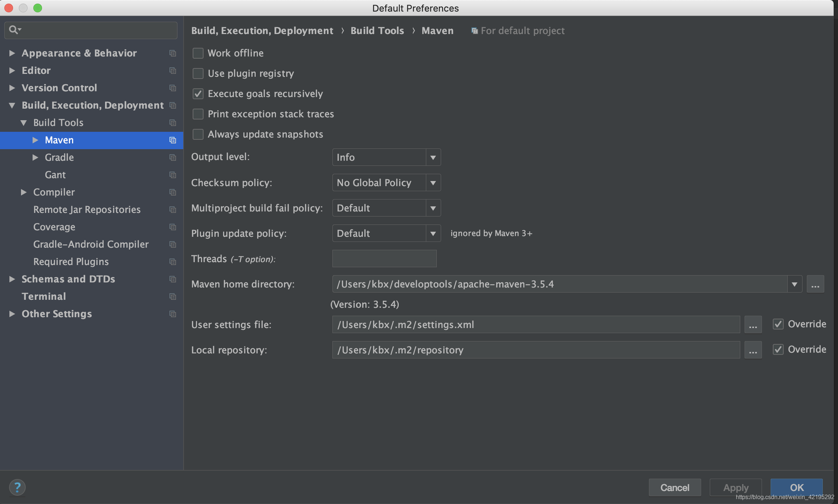Check Always update snapshots
The width and height of the screenshot is (838, 504).
coord(198,134)
